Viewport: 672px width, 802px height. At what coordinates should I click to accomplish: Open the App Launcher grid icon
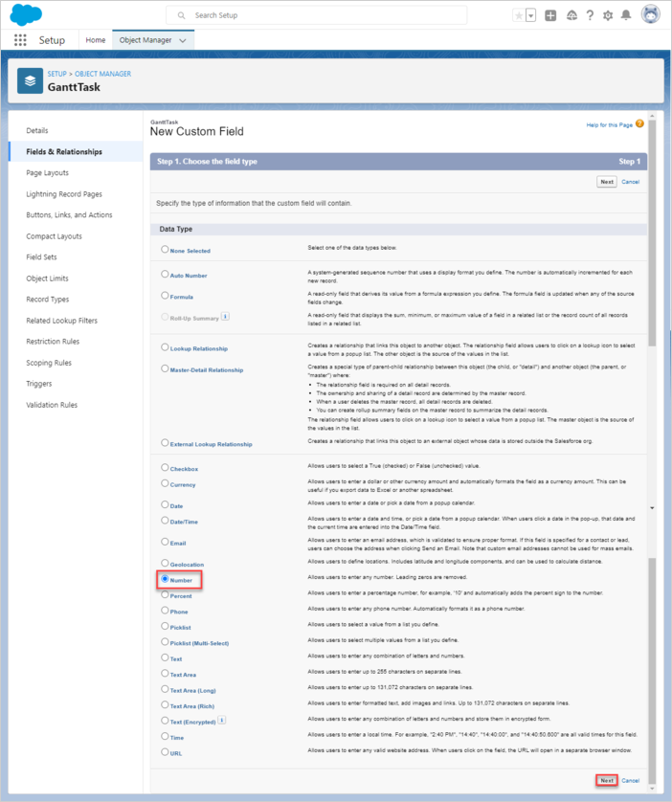[x=20, y=40]
